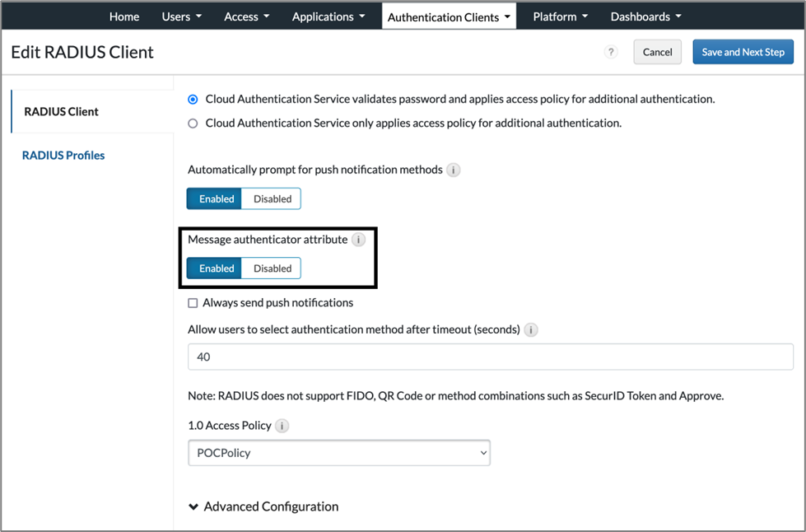Go to the Home menu item
This screenshot has height=532, width=806.
point(123,16)
